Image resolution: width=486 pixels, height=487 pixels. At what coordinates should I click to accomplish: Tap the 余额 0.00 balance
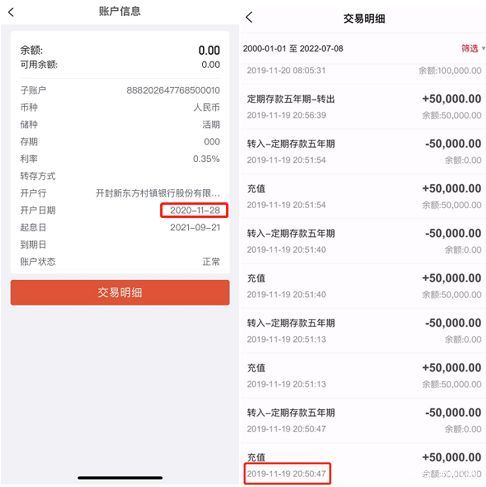[209, 50]
